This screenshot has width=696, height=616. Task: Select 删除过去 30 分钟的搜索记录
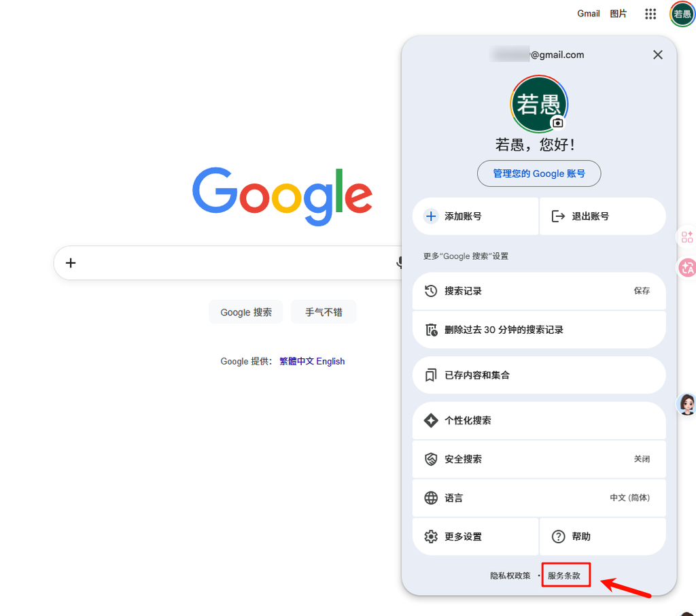click(x=539, y=330)
